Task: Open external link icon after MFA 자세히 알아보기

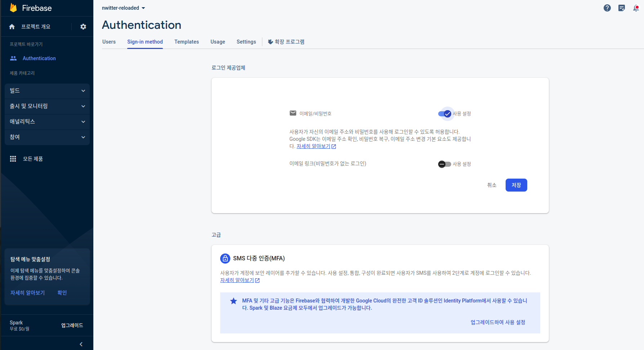Action: point(257,281)
